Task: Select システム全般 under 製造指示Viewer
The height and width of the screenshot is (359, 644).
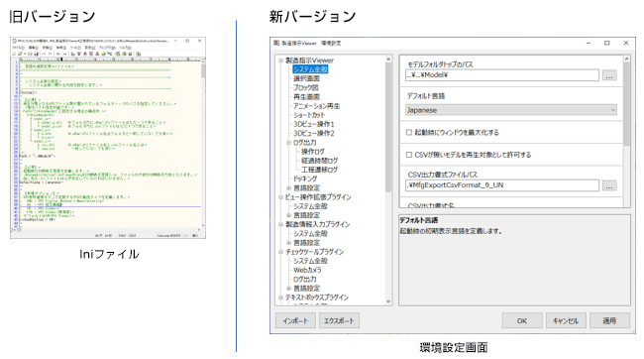Action: tap(310, 69)
